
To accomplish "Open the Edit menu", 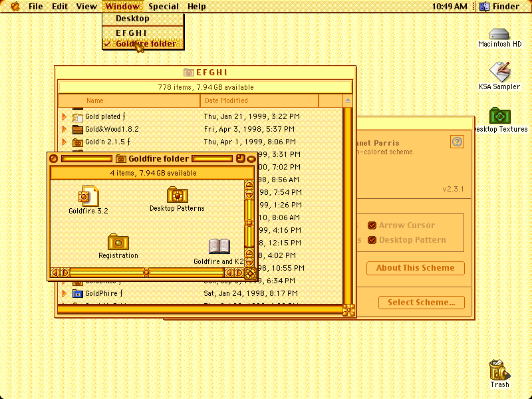I will pos(60,7).
